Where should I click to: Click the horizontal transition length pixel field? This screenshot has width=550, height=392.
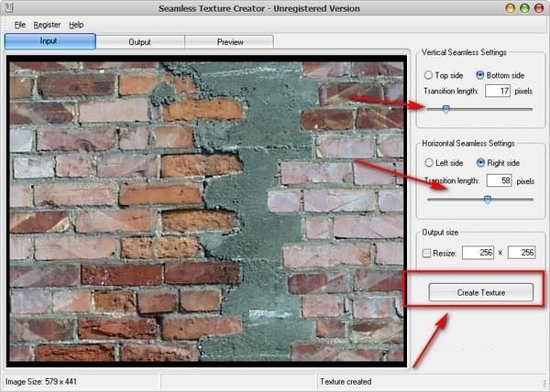[x=498, y=181]
